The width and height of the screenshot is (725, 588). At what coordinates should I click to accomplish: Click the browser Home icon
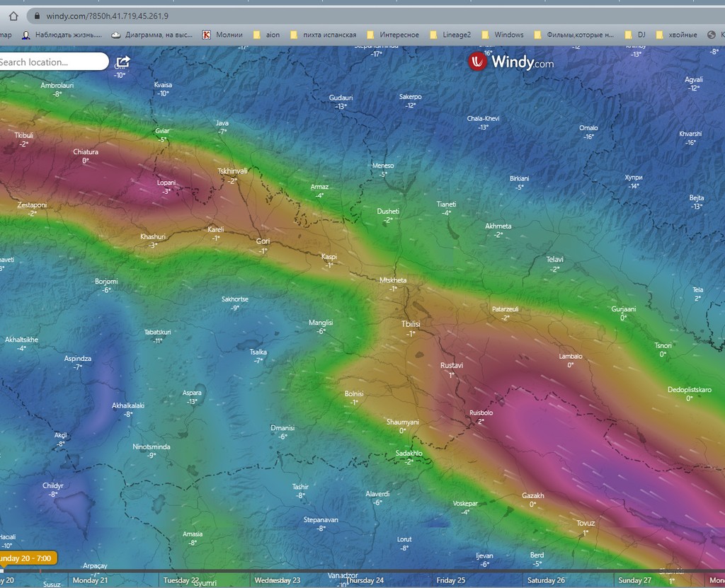click(13, 16)
